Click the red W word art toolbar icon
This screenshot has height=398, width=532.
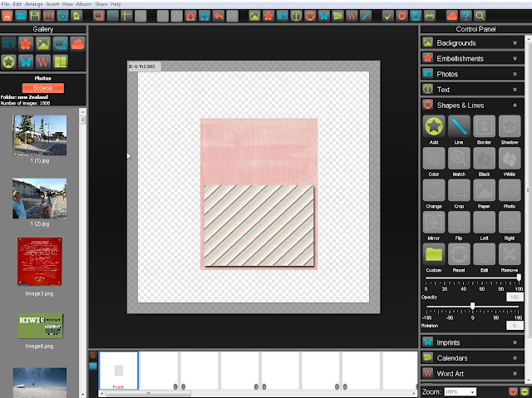352,16
